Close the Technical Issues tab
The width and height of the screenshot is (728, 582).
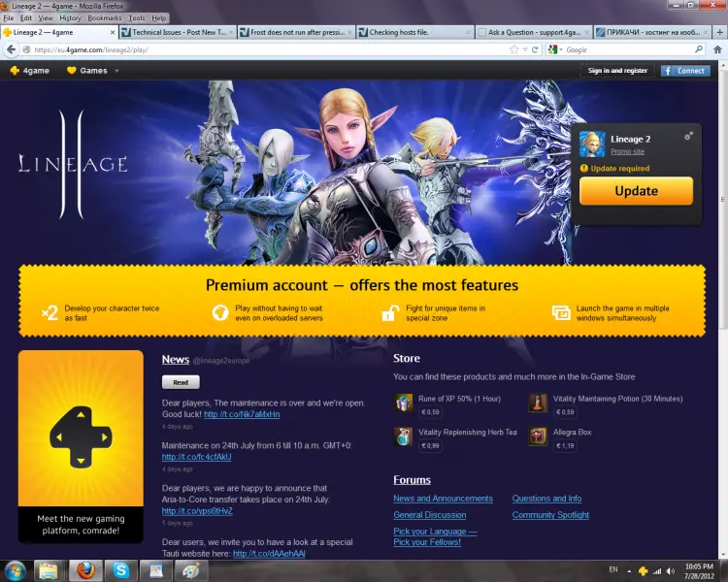(231, 32)
